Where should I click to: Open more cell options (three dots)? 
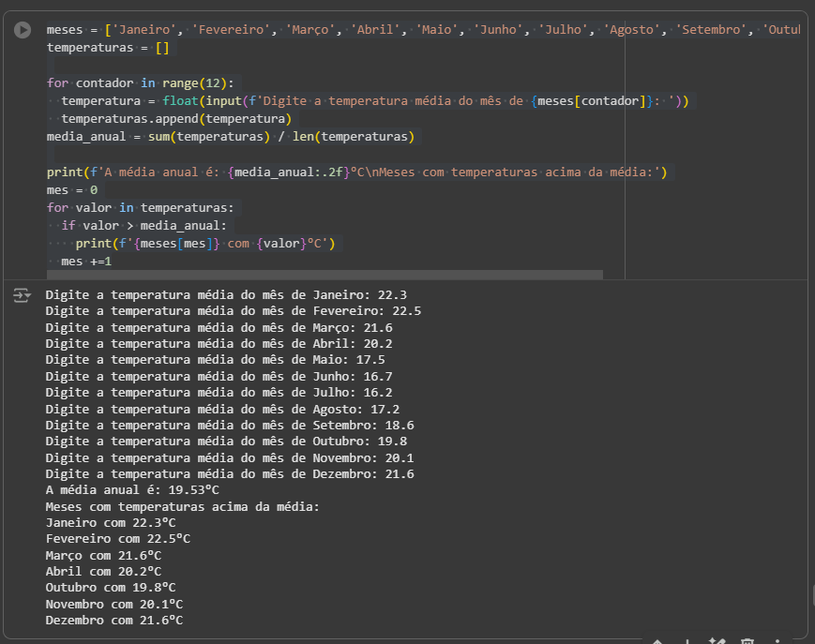pyautogui.click(x=777, y=641)
